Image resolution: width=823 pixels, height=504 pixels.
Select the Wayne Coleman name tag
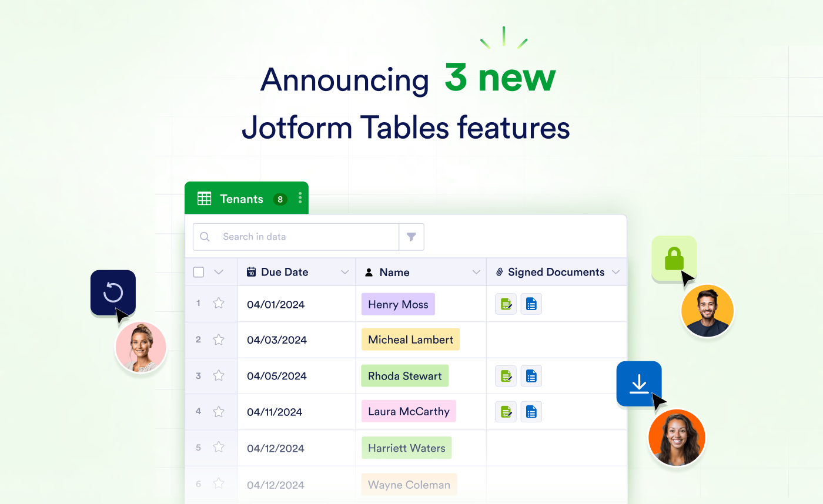(409, 485)
